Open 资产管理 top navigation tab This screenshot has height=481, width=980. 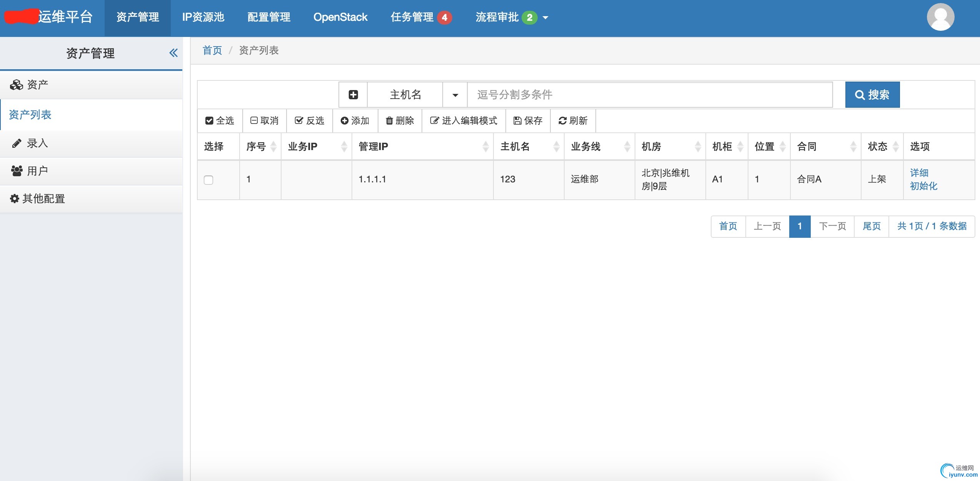click(138, 18)
